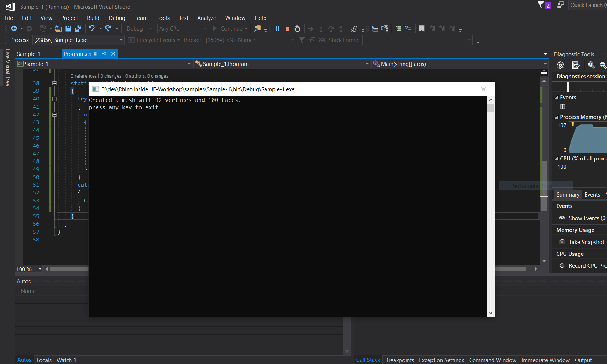Stop debugging with the red square
This screenshot has width=607, height=364.
coord(287,29)
